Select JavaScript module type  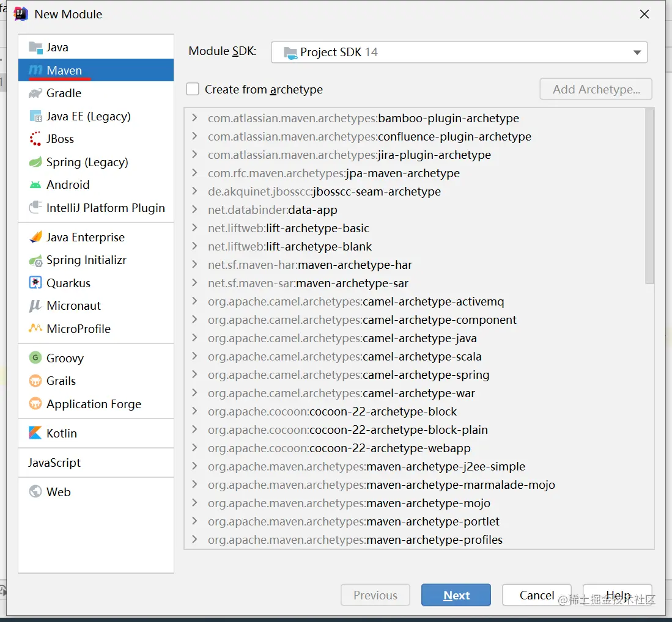[96, 463]
